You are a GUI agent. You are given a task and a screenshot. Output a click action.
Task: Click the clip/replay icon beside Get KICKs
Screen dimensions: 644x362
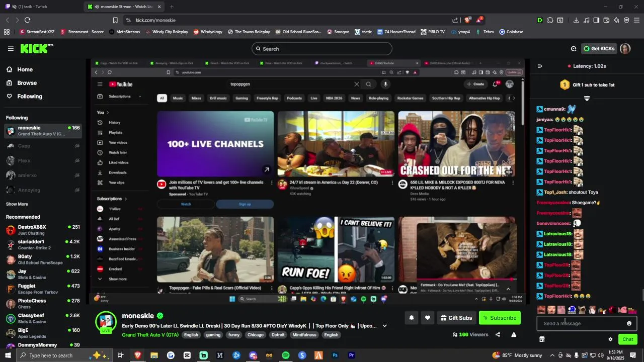coord(574,49)
